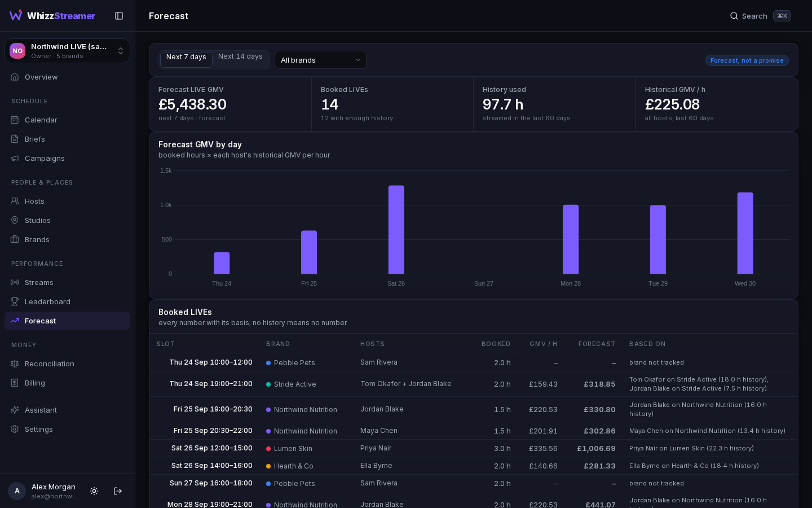
Task: Click the Fri 25 chart bar
Action: 309,252
